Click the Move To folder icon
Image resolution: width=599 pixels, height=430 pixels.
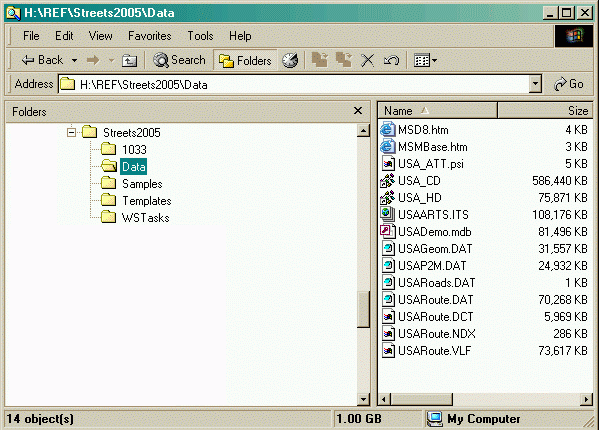pos(320,60)
